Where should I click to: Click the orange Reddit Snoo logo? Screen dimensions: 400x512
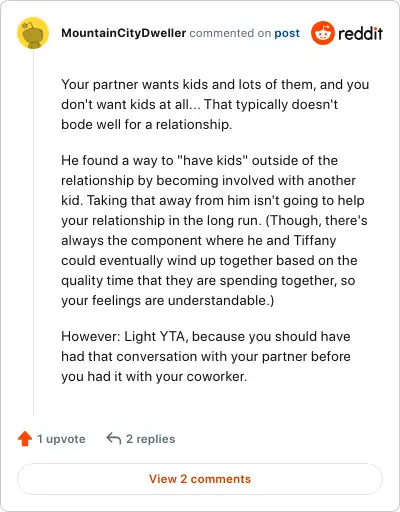pyautogui.click(x=322, y=33)
